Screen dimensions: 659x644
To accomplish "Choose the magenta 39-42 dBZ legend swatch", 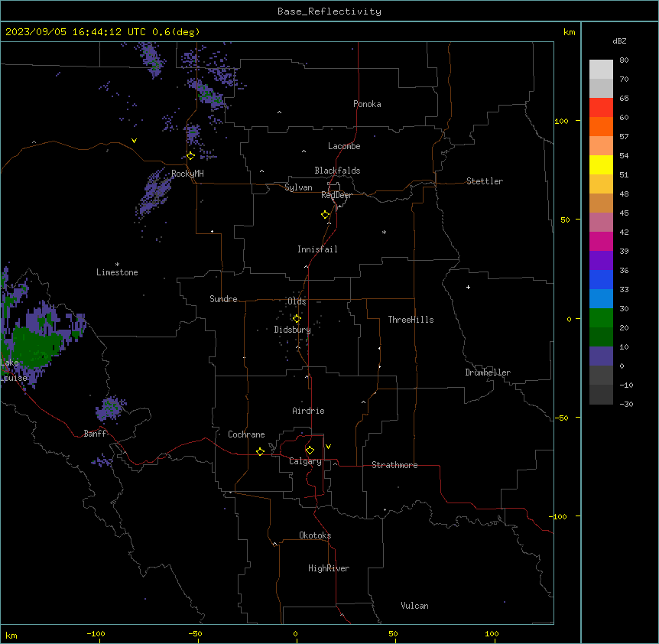I will pyautogui.click(x=601, y=241).
